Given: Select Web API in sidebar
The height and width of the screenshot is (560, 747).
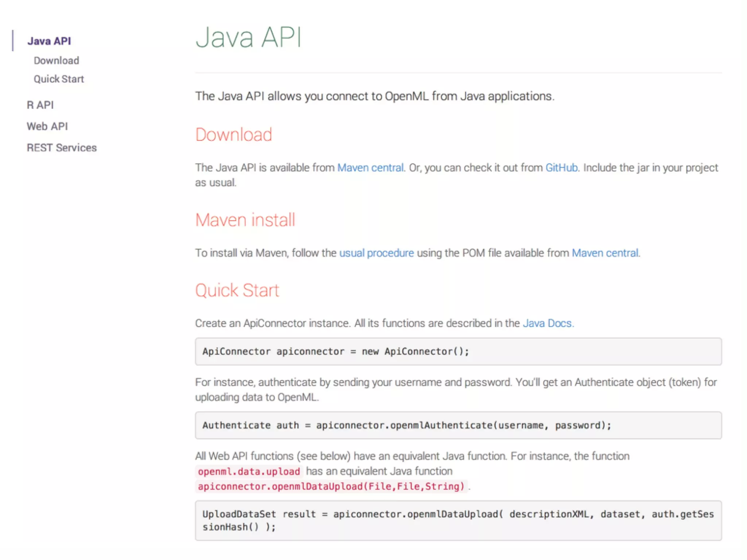Looking at the screenshot, I should coord(47,126).
